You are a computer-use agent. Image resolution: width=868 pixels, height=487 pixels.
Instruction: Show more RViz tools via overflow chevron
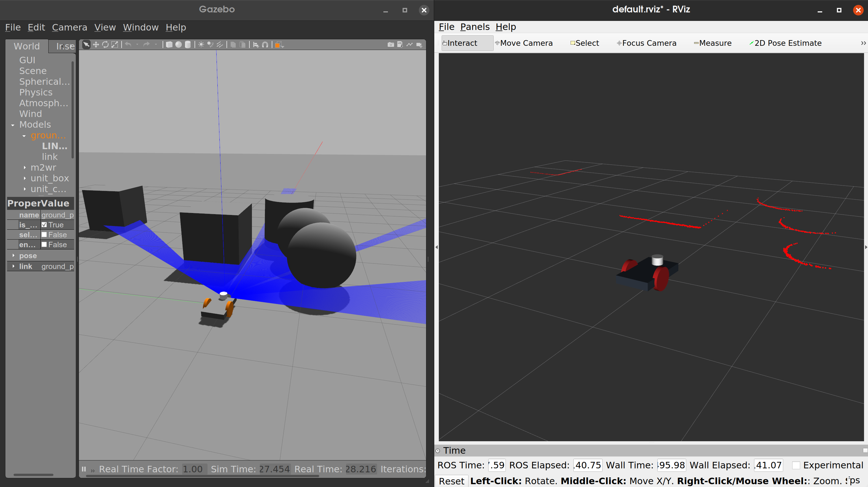click(863, 43)
